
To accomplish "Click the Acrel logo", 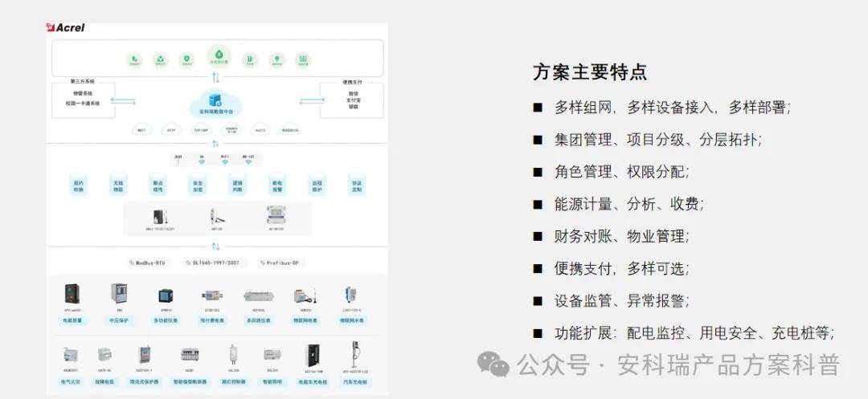I will [x=65, y=27].
